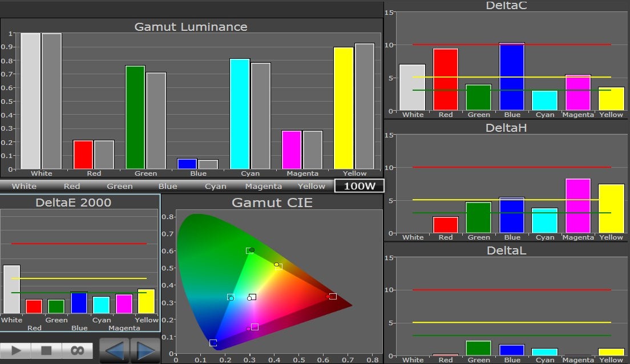Click the forward arrow navigation button
Screen dimensions: 630x364
[145, 350]
